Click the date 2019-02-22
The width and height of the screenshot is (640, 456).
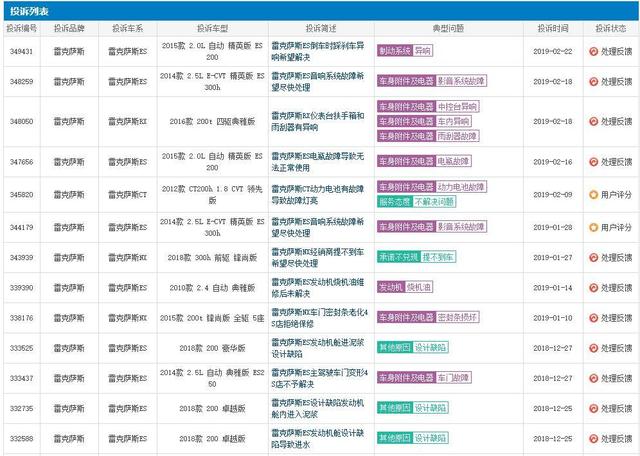click(553, 51)
